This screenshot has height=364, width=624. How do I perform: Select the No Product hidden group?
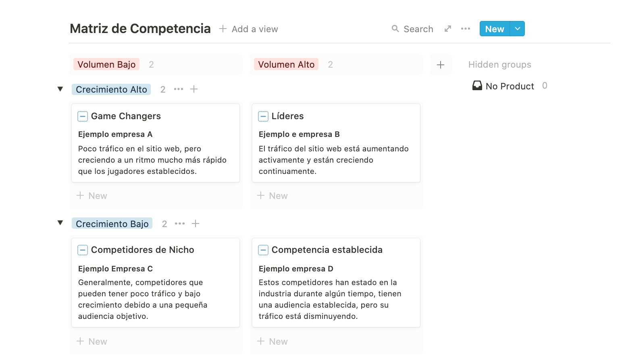(x=510, y=86)
